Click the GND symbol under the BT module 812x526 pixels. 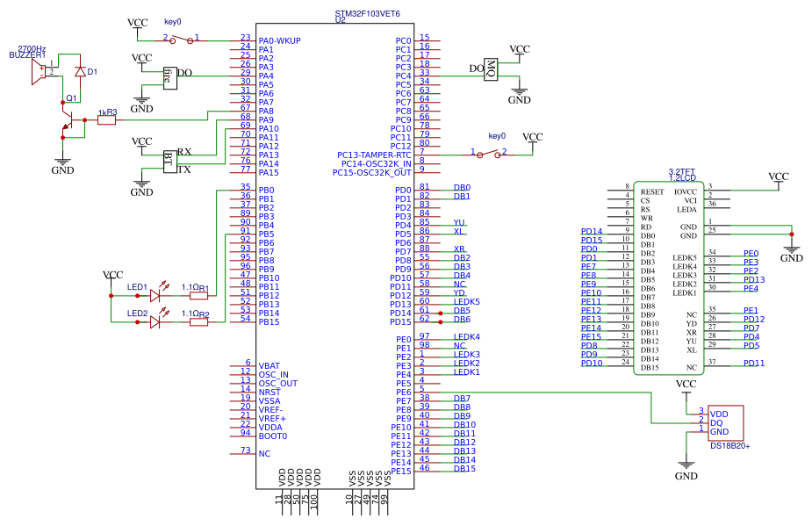coord(141,188)
